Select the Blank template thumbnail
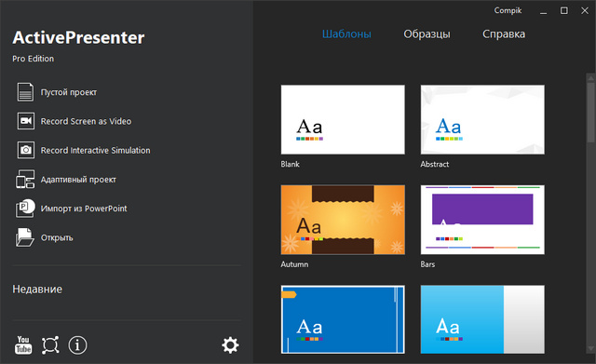This screenshot has height=364, width=596. [x=343, y=120]
